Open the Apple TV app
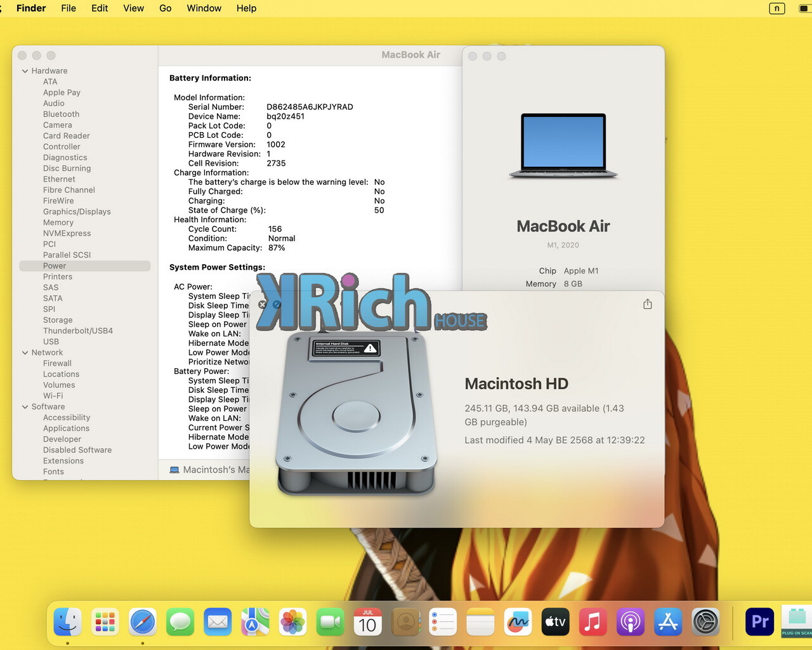812x650 pixels. [555, 622]
